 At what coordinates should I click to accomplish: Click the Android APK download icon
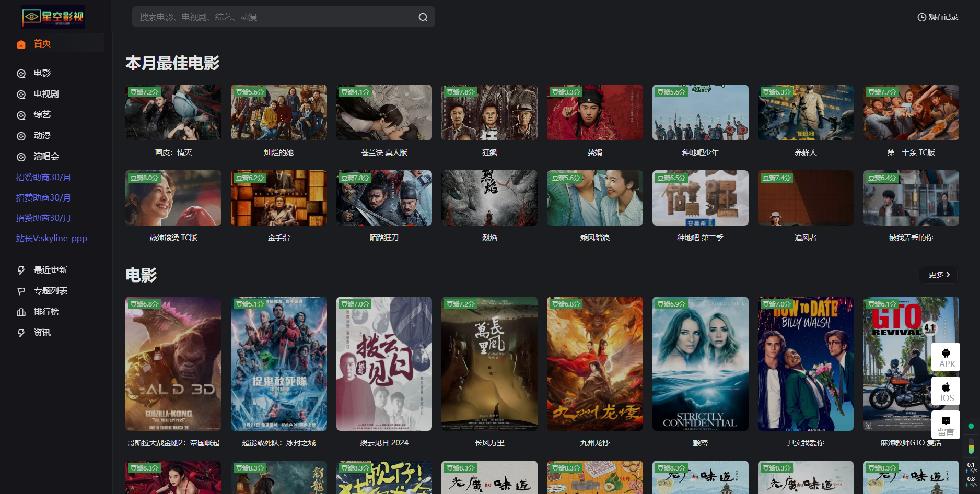point(946,353)
